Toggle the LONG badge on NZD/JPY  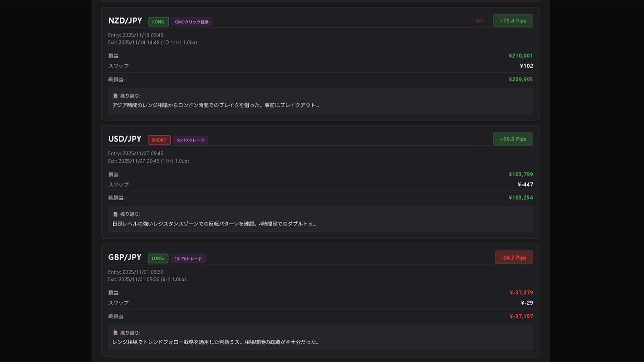158,21
